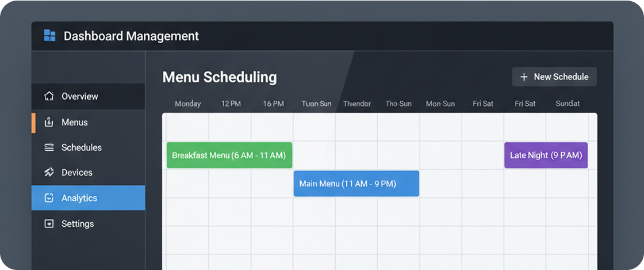The width and height of the screenshot is (644, 270).
Task: Open the Late Night schedule block
Action: [546, 155]
